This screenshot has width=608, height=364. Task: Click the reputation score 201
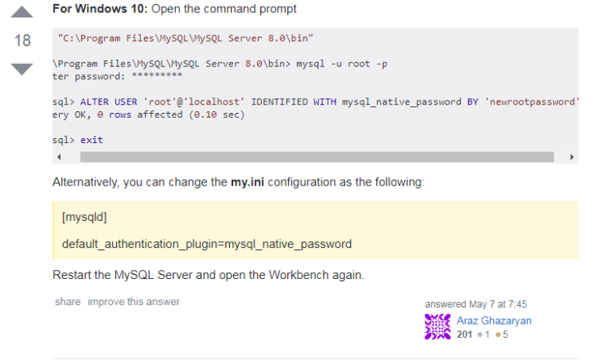(464, 334)
